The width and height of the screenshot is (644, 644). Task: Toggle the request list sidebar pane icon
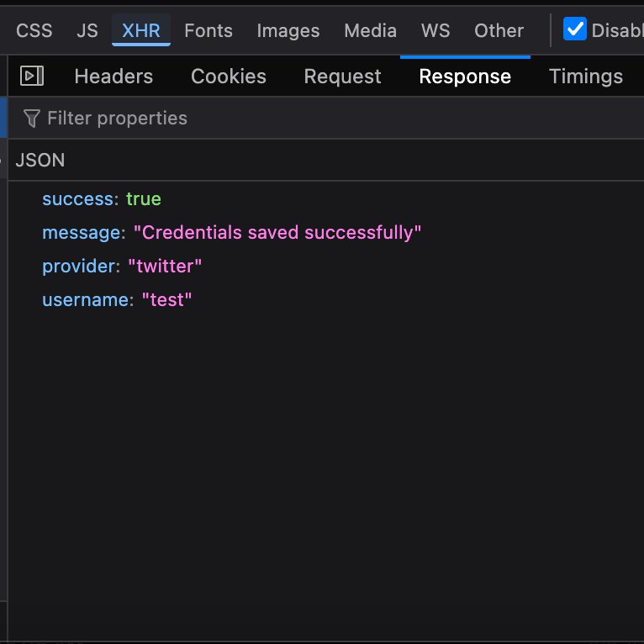(32, 76)
